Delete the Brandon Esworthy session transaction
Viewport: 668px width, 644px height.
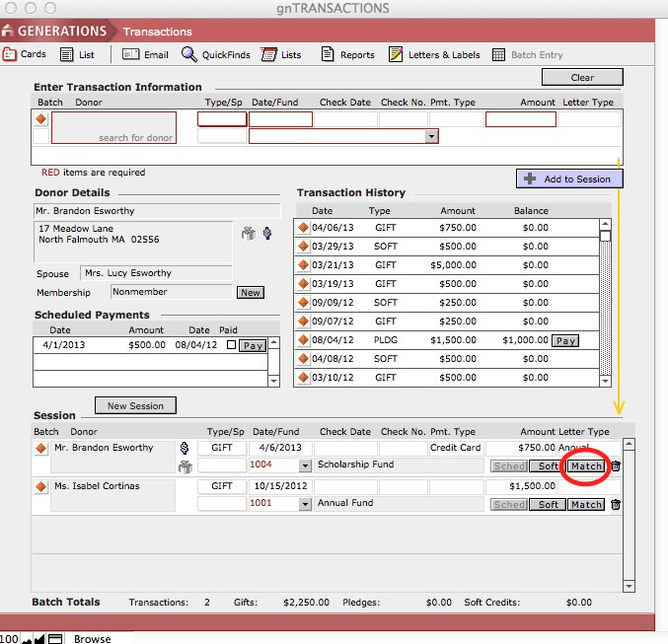pos(616,466)
